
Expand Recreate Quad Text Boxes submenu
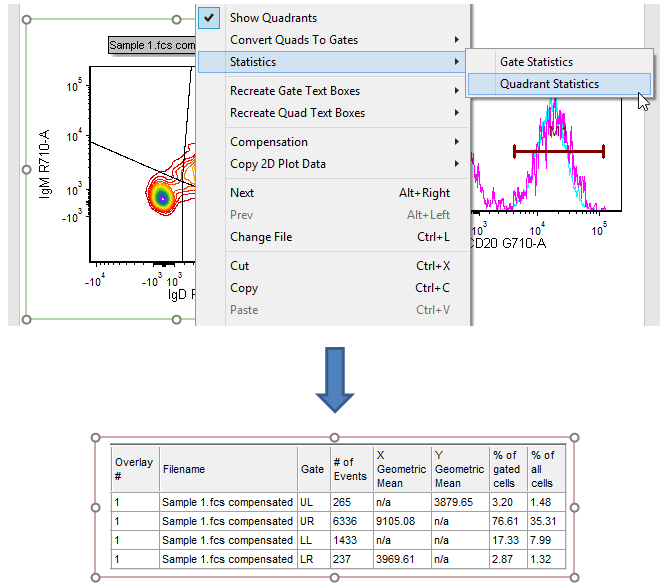point(297,113)
